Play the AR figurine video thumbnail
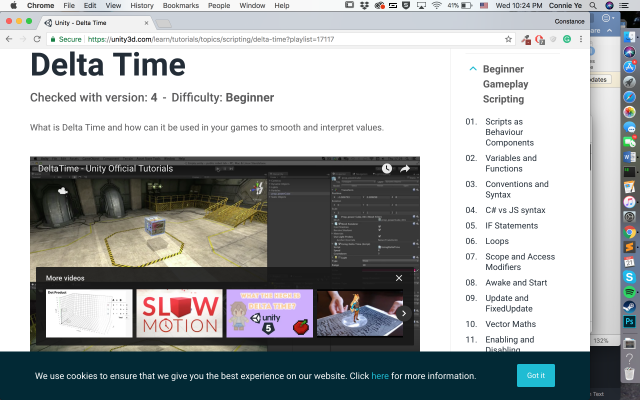Image resolution: width=640 pixels, height=400 pixels. 360,313
